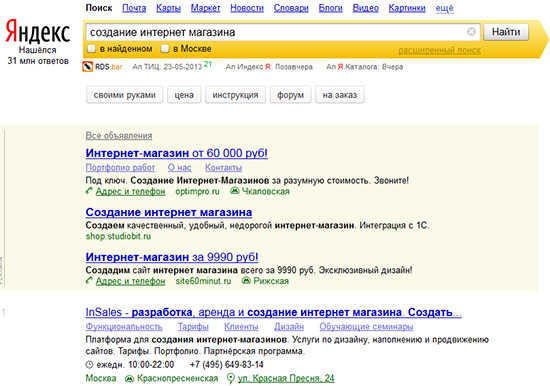This screenshot has width=550, height=386.
Task: Click the RDS bar logo icon
Action: tap(88, 67)
